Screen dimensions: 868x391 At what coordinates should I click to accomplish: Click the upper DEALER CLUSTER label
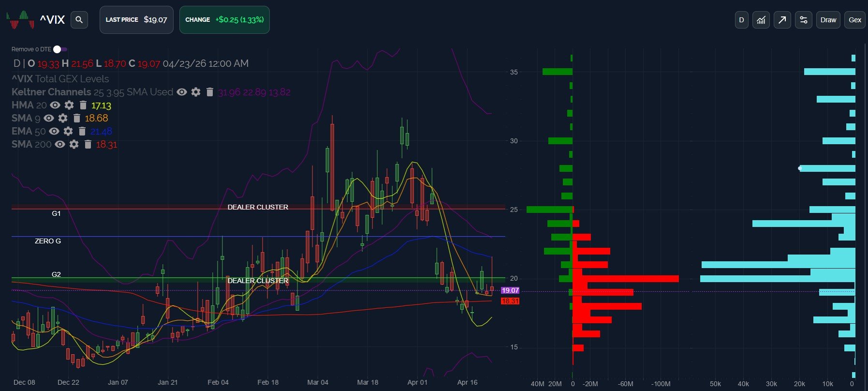click(x=258, y=207)
